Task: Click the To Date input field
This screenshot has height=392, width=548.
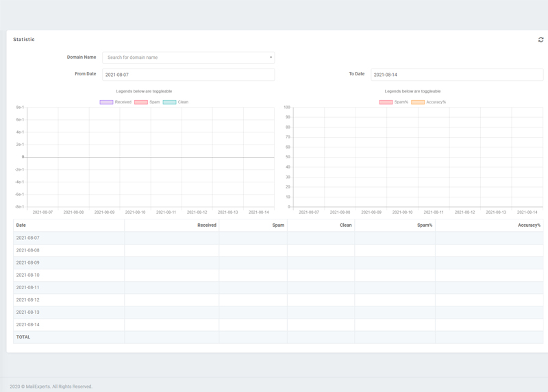Action: point(456,75)
